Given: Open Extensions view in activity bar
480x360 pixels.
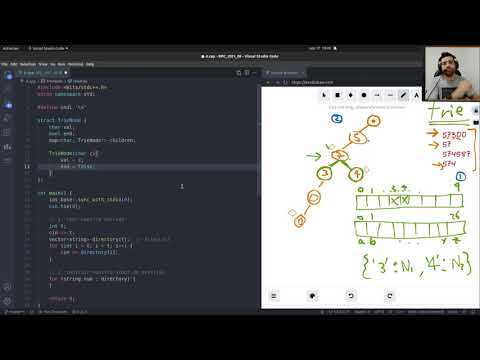Looking at the screenshot, I should tap(7, 132).
